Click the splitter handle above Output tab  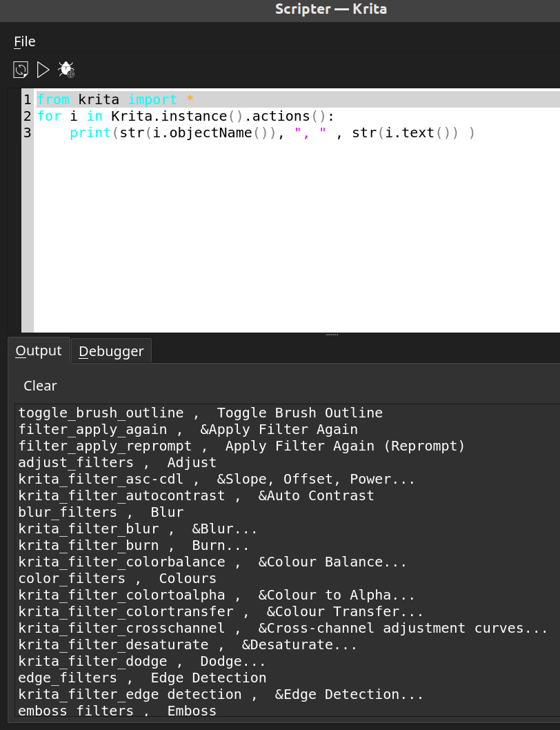[x=332, y=335]
